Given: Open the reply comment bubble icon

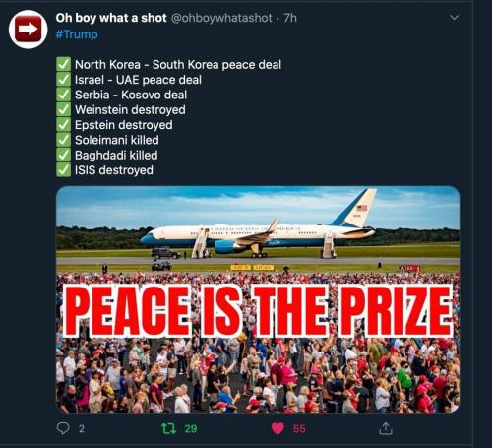Looking at the screenshot, I should tap(63, 428).
